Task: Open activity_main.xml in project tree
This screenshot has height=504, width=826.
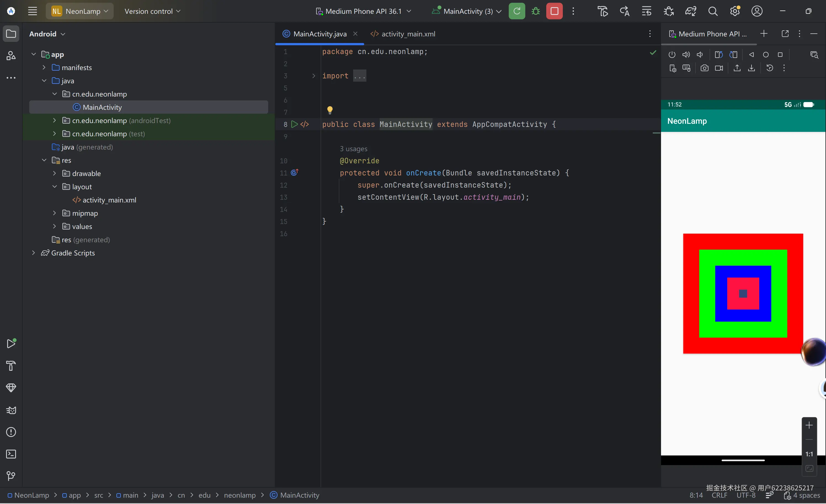Action: tap(109, 200)
